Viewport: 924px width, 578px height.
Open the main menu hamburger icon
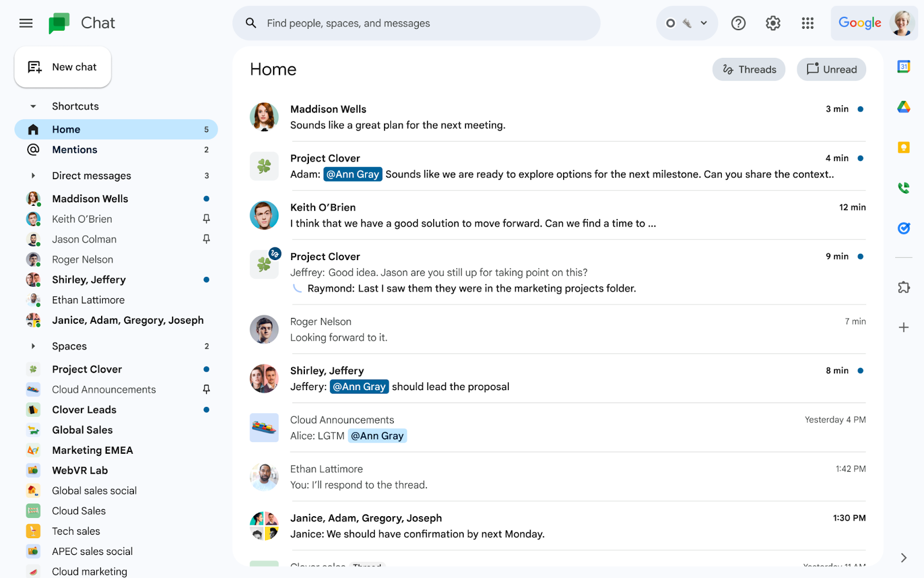click(x=26, y=23)
